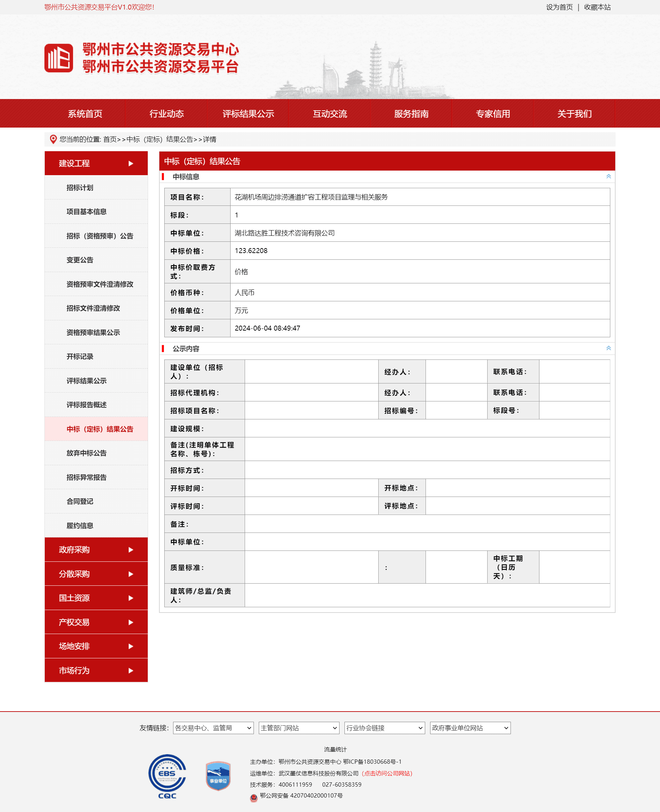Click the 事业单位 shield badge
The image size is (660, 812).
pyautogui.click(x=218, y=775)
